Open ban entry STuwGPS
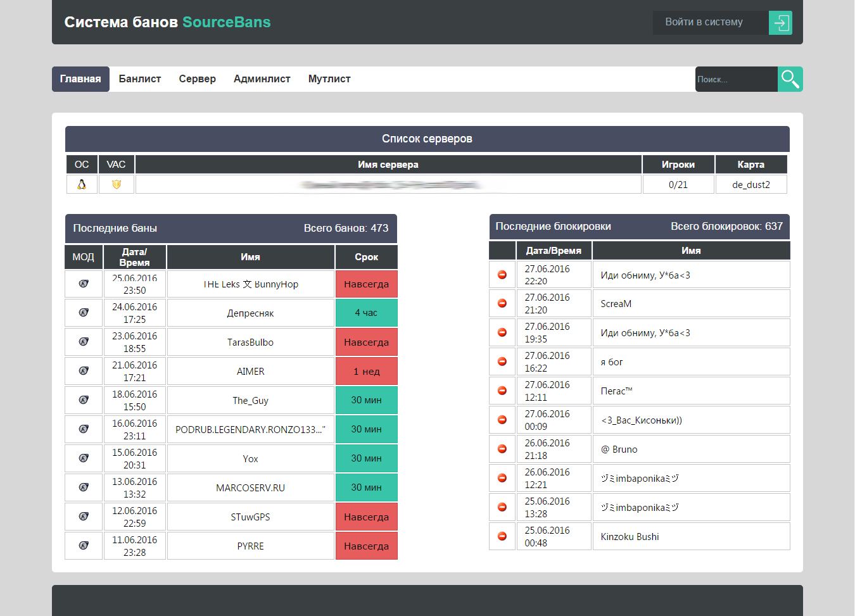 click(x=251, y=517)
